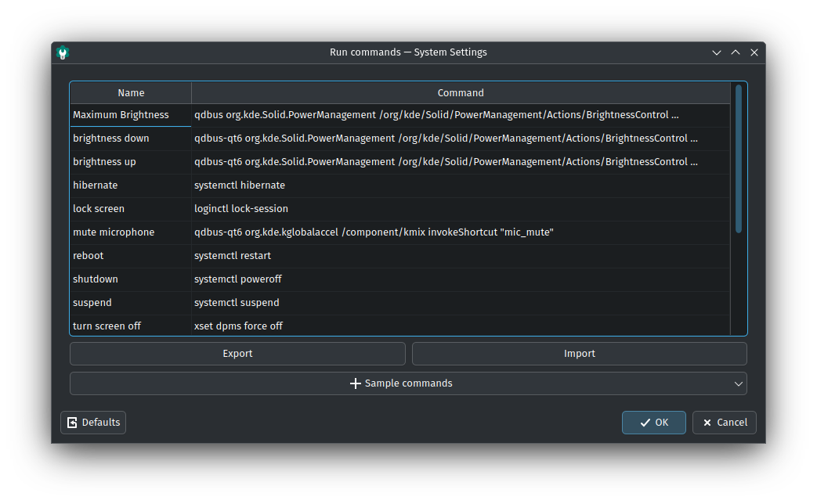This screenshot has width=817, height=504.
Task: Select the Maximum Brightness name cell
Action: pos(131,115)
